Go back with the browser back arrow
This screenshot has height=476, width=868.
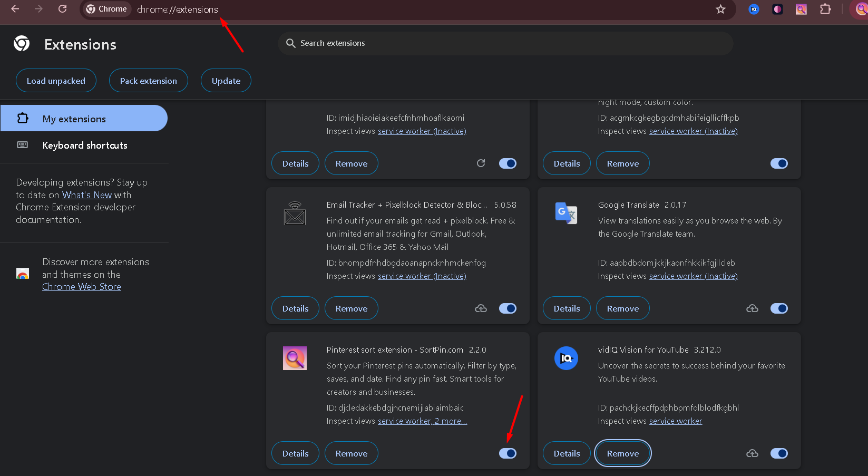[15, 9]
